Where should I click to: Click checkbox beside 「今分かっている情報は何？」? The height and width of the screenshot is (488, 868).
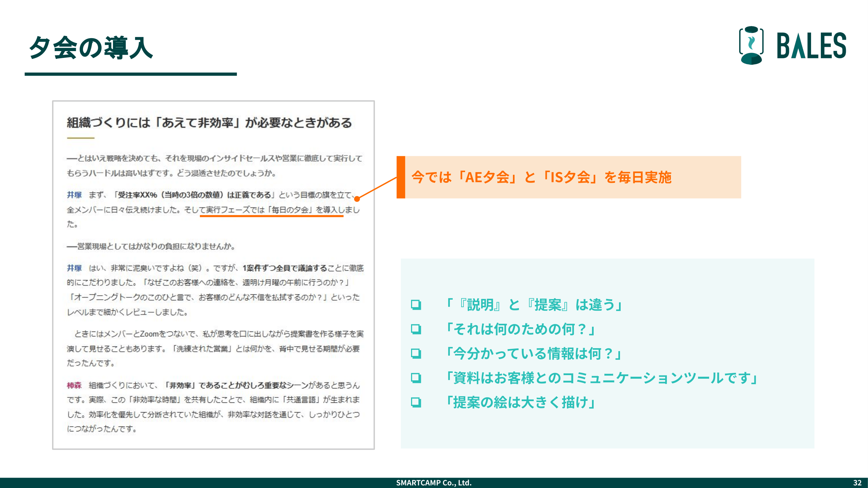pos(416,354)
